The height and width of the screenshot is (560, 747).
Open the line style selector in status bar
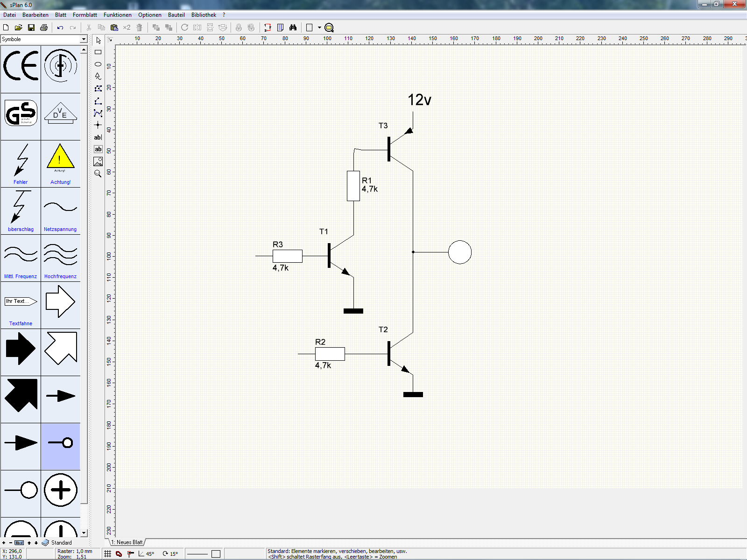[x=197, y=554]
